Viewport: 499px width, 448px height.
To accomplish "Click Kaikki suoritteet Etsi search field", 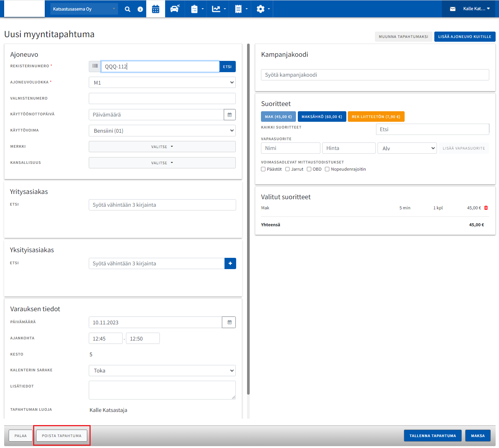I will click(432, 129).
